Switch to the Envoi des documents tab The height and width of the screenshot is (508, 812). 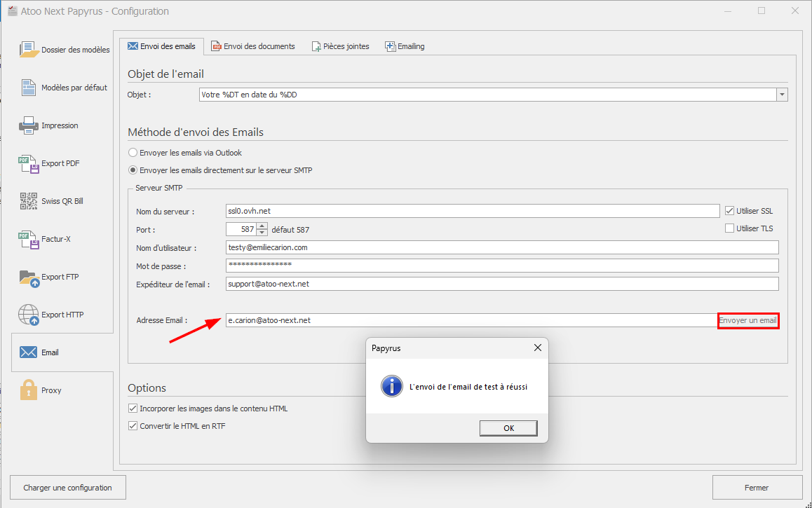tap(254, 46)
